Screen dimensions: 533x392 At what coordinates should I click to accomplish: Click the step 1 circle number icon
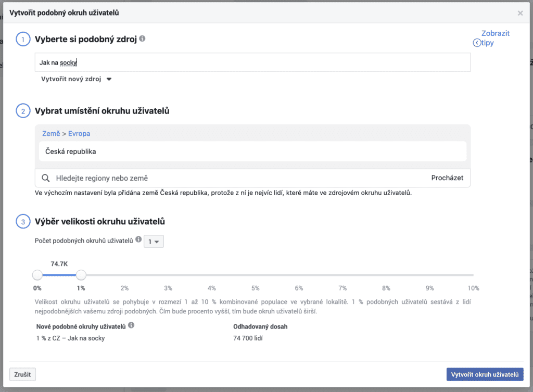23,39
